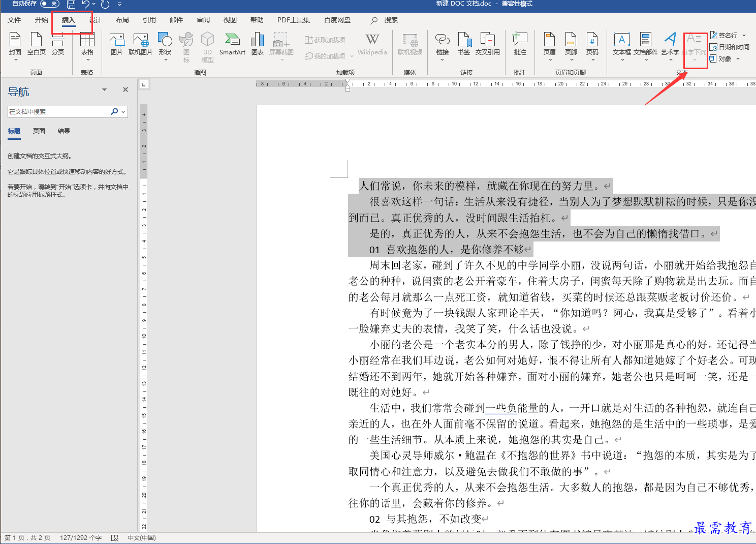The width and height of the screenshot is (756, 544).
Task: Insert a text box (文本框)
Action: point(622,46)
